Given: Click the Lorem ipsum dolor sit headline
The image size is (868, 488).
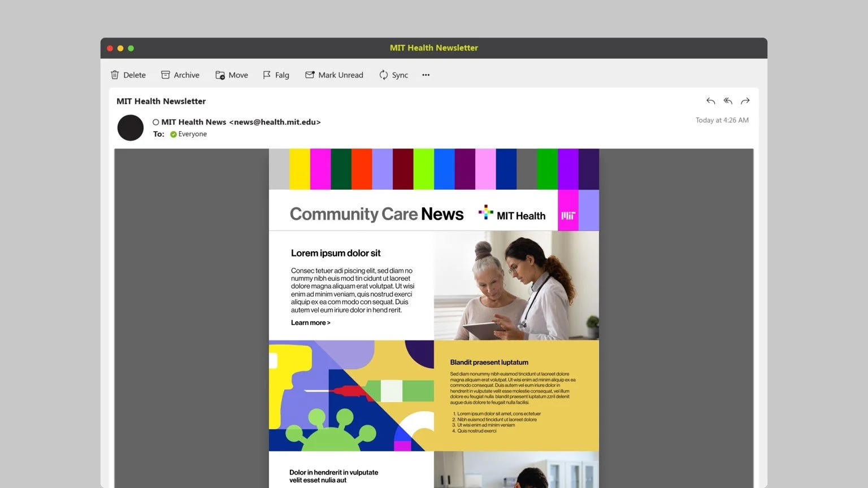Looking at the screenshot, I should click(x=336, y=253).
